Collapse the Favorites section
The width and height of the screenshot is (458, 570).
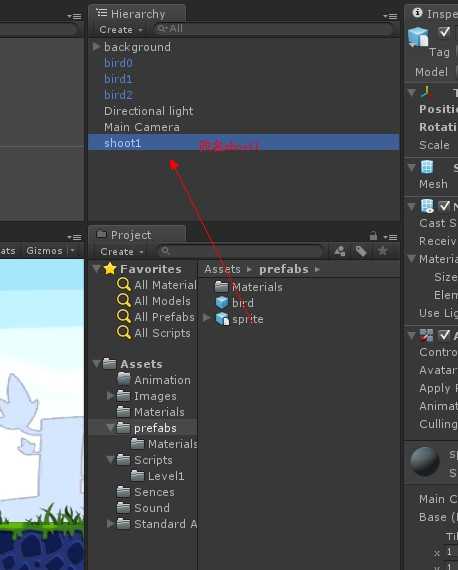[97, 269]
